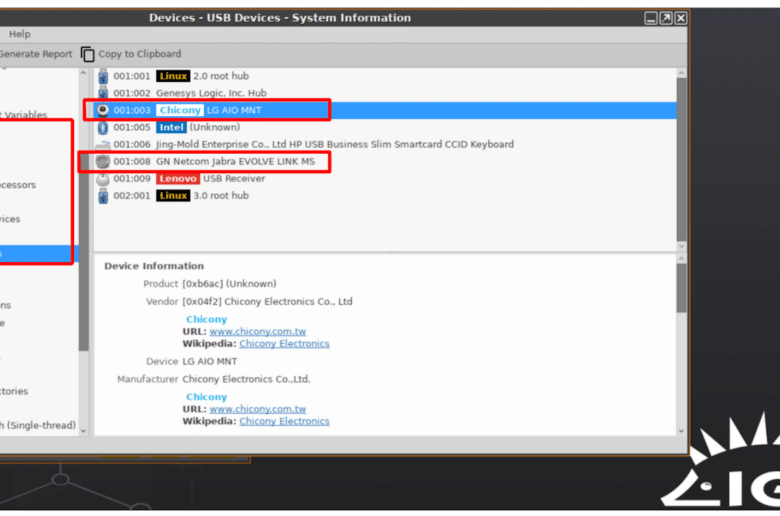Image resolution: width=780 pixels, height=516 pixels.
Task: Click the sidebar item ending in 'vices'
Action: 10,219
